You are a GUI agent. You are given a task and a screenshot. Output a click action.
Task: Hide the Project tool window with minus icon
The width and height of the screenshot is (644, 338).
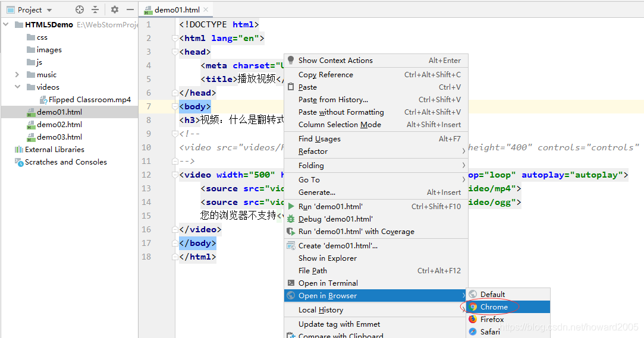(x=130, y=10)
